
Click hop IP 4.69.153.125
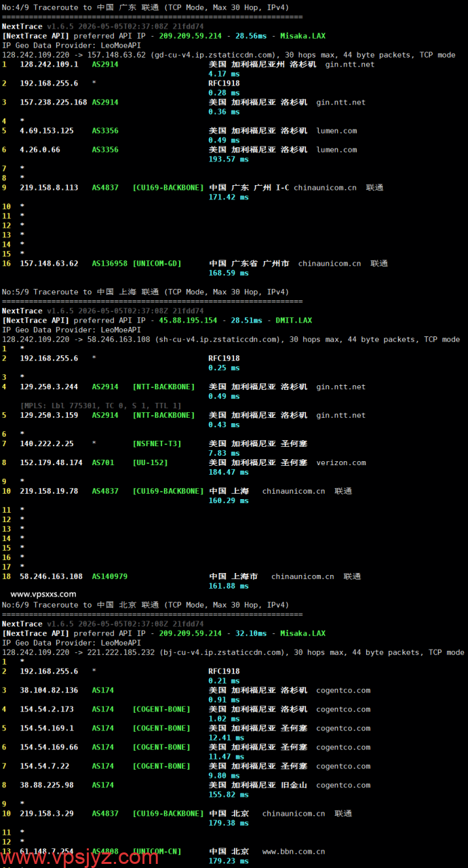[47, 131]
